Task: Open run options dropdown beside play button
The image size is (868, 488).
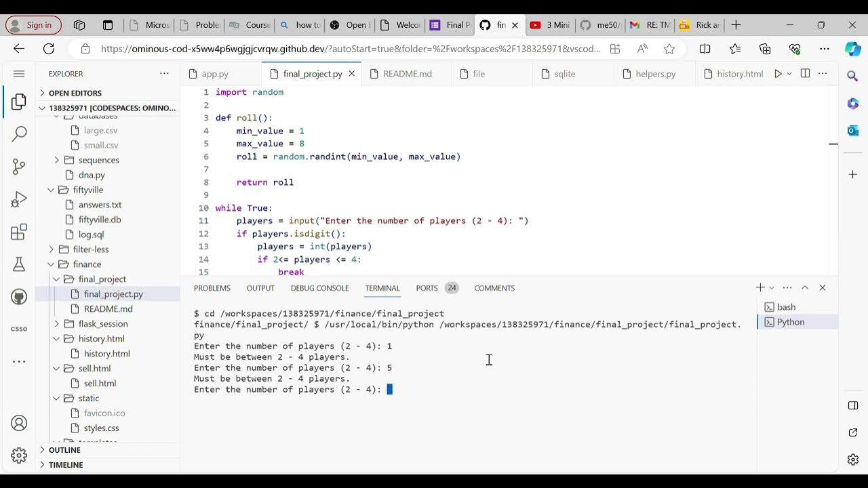Action: tap(789, 74)
